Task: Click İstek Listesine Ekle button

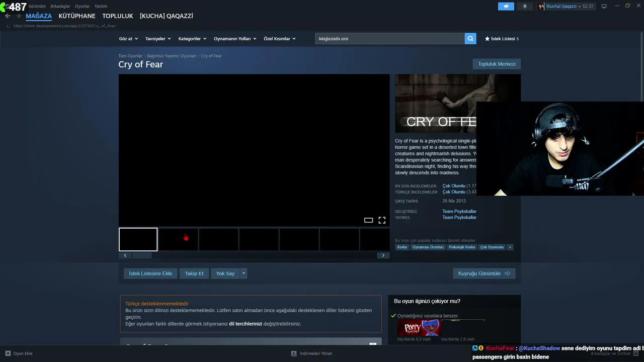Action: pyautogui.click(x=150, y=274)
